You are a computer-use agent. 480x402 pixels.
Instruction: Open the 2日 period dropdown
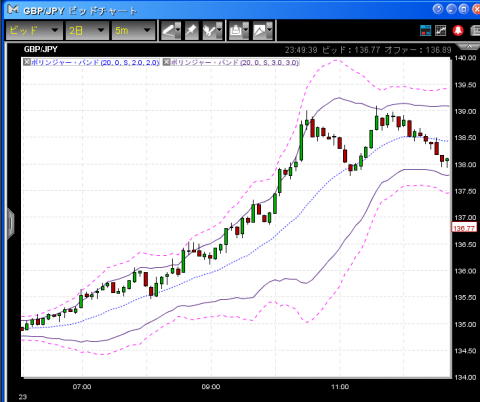87,31
